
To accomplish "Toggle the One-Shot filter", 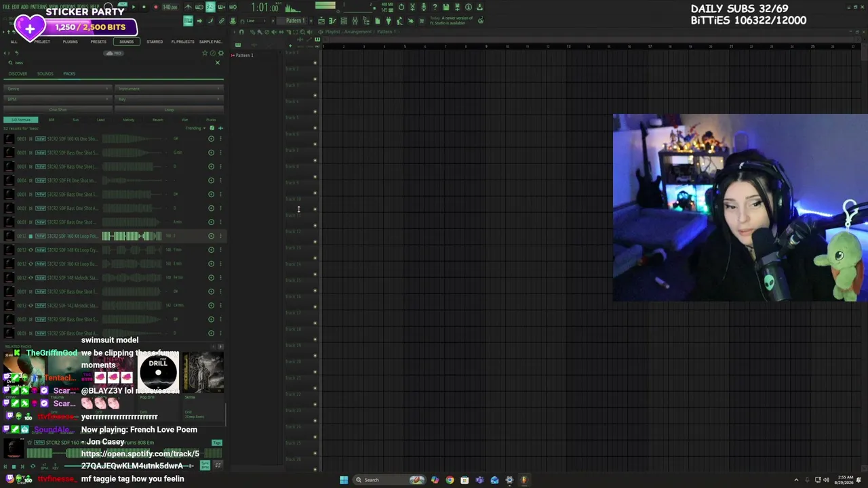I will (x=58, y=110).
